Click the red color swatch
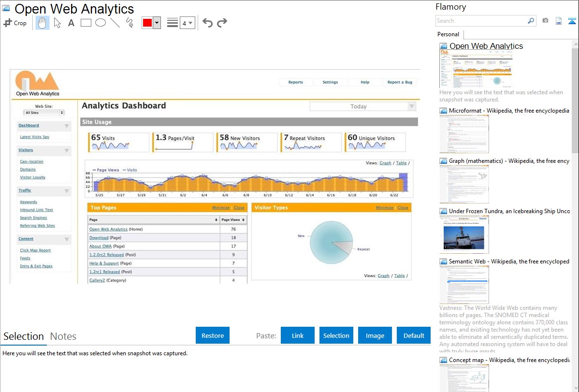Image resolution: width=579 pixels, height=392 pixels. pyautogui.click(x=147, y=23)
